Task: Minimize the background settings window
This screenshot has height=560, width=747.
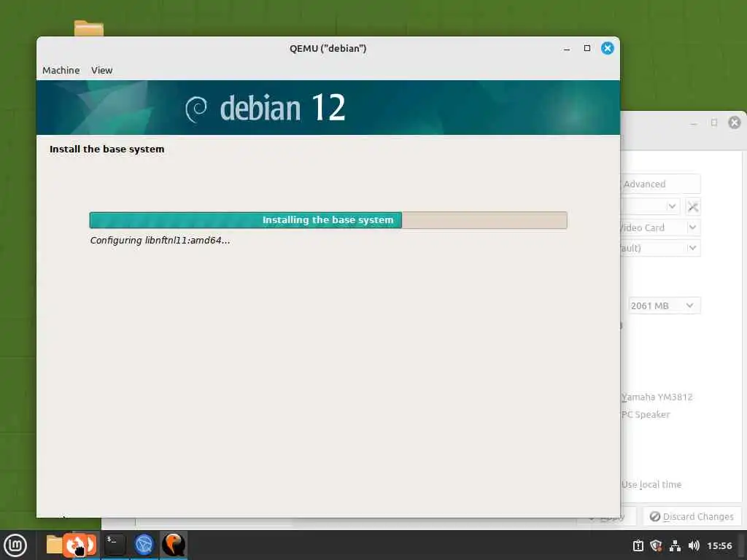Action: tap(694, 123)
